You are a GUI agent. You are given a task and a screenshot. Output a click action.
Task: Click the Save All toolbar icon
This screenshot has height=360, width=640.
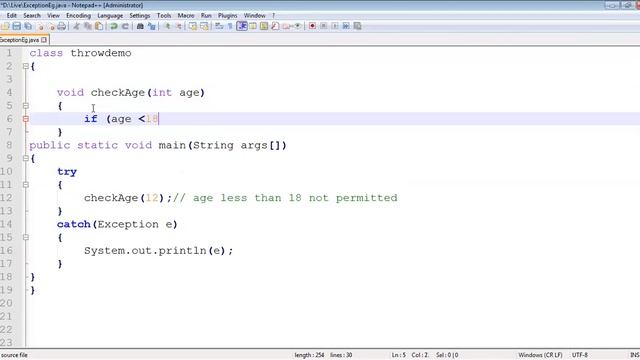click(28, 26)
